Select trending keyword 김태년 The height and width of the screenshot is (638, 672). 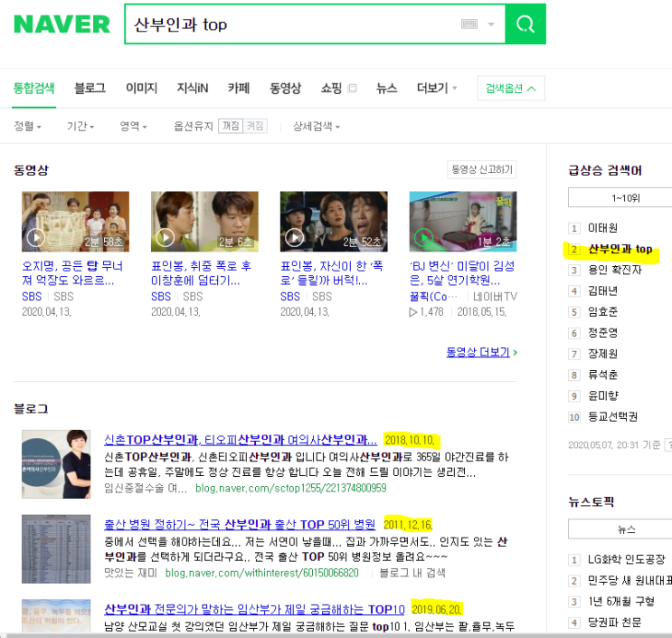pos(602,291)
